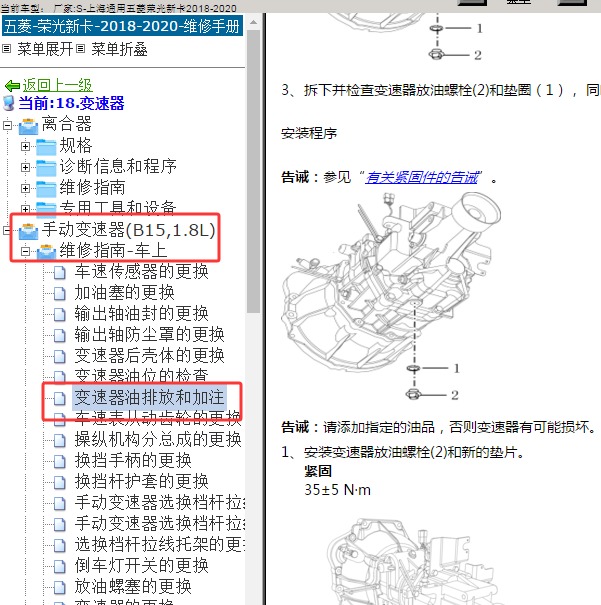Collapse the 维修指南-车上 node
This screenshot has width=601, height=605.
[x=25, y=251]
